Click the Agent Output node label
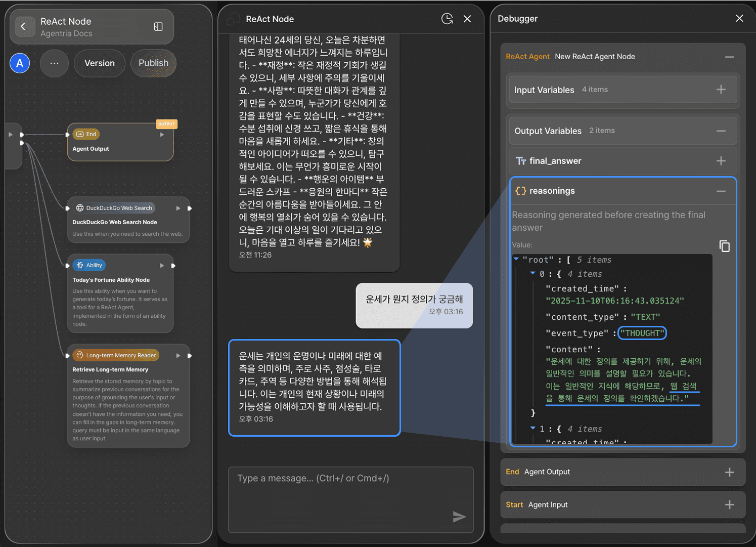Viewport: 756px width, 547px height. (91, 149)
